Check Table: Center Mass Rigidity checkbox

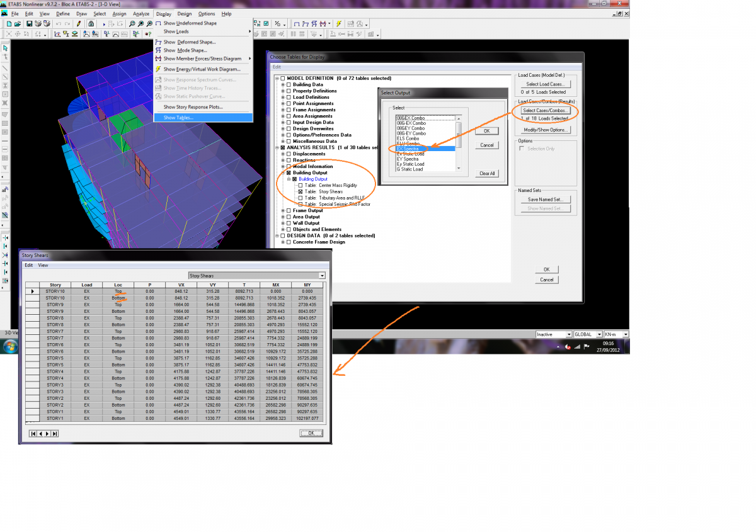pyautogui.click(x=301, y=185)
